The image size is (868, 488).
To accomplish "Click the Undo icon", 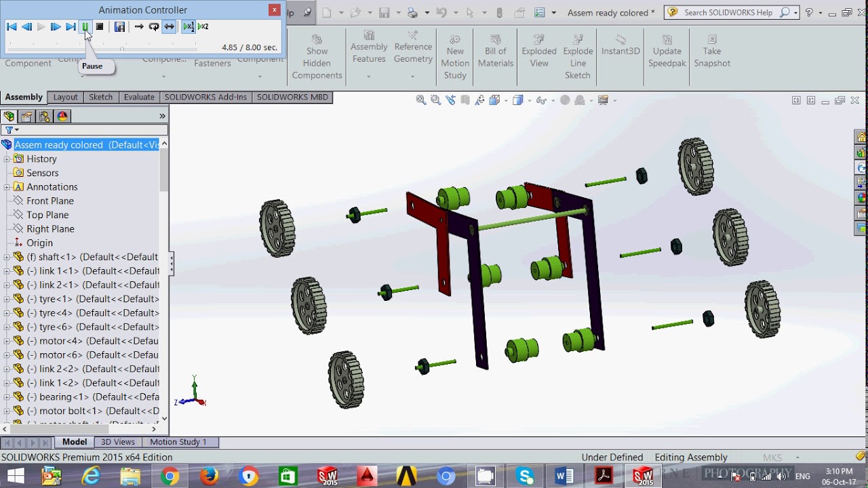I will click(x=441, y=12).
